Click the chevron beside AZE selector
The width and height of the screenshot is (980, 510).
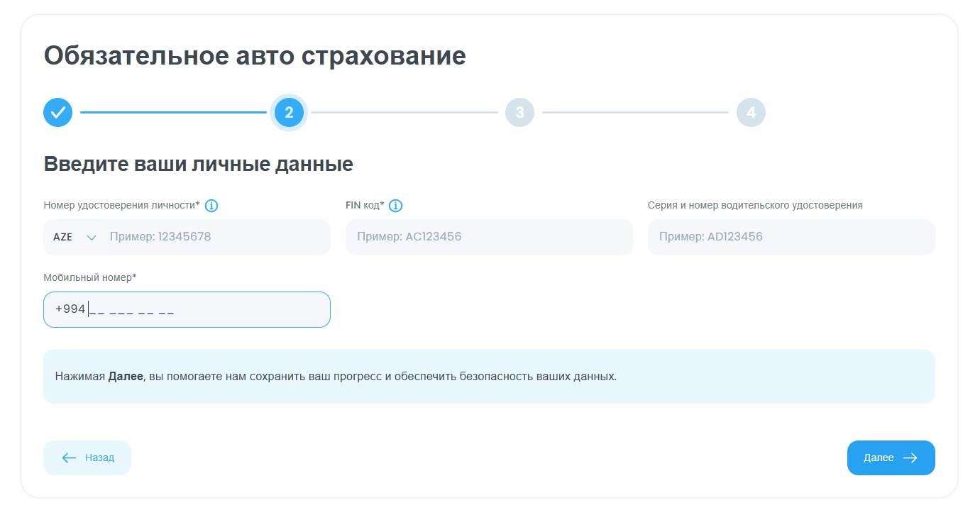tap(92, 237)
